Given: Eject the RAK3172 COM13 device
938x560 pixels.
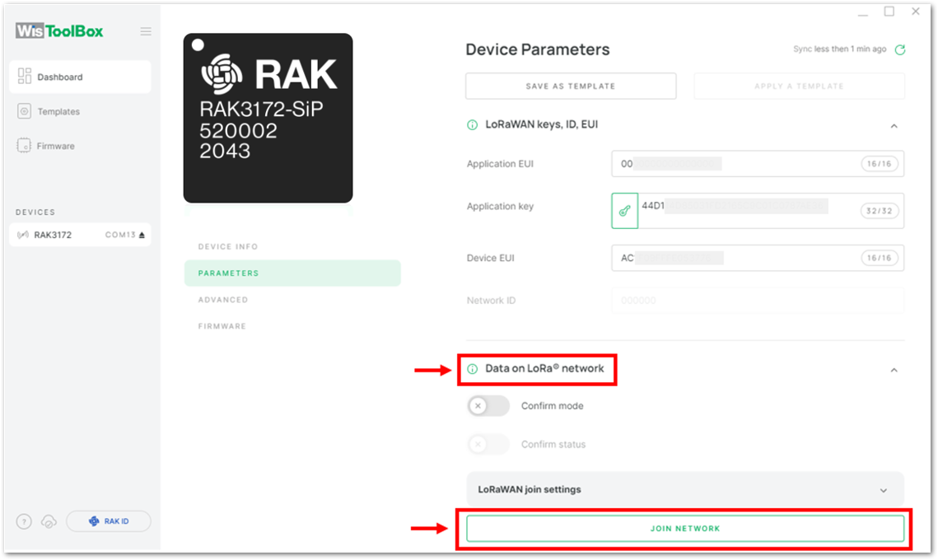Looking at the screenshot, I should [x=142, y=236].
